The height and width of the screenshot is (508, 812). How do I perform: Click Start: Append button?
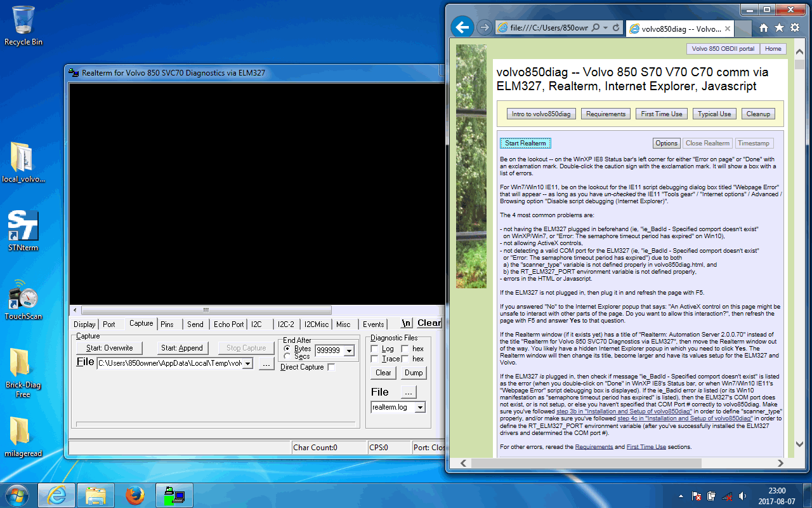[x=182, y=348]
